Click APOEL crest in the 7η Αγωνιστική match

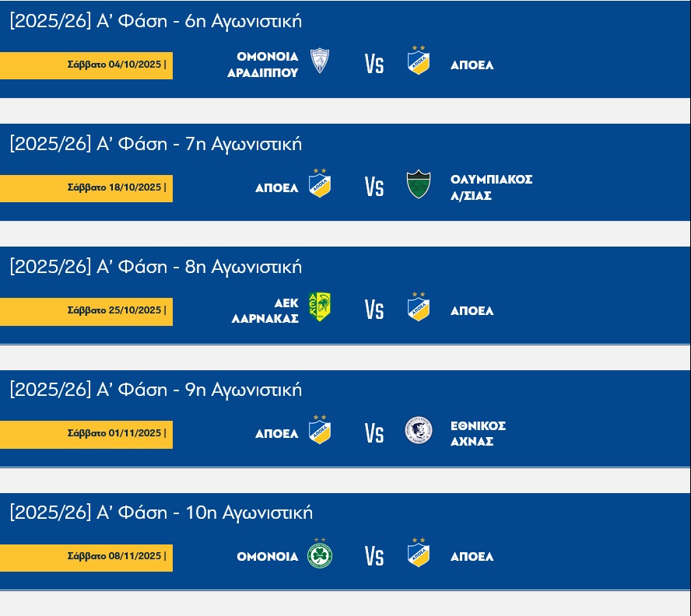(320, 184)
